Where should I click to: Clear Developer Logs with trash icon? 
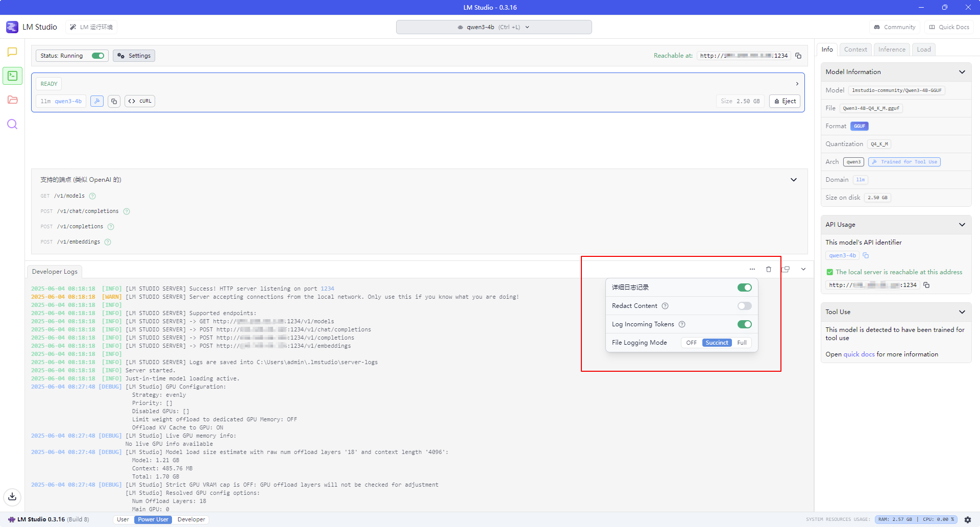[x=769, y=269]
